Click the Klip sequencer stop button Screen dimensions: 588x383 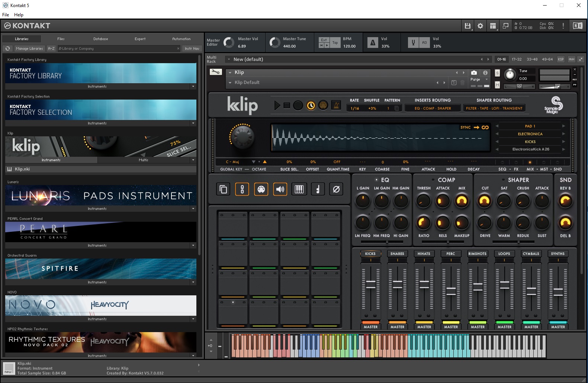[287, 106]
